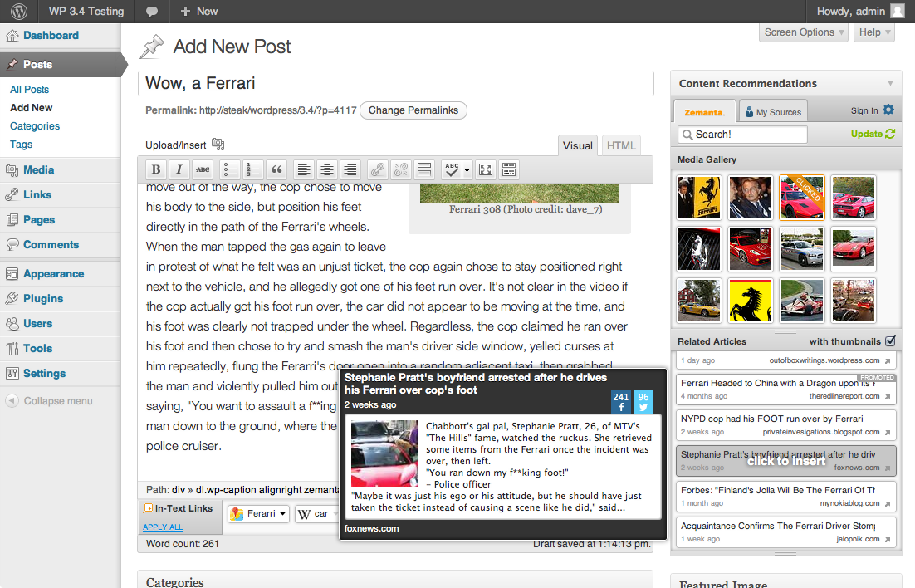Click the Zemanta Search field
The height and width of the screenshot is (588, 915).
[x=742, y=135]
